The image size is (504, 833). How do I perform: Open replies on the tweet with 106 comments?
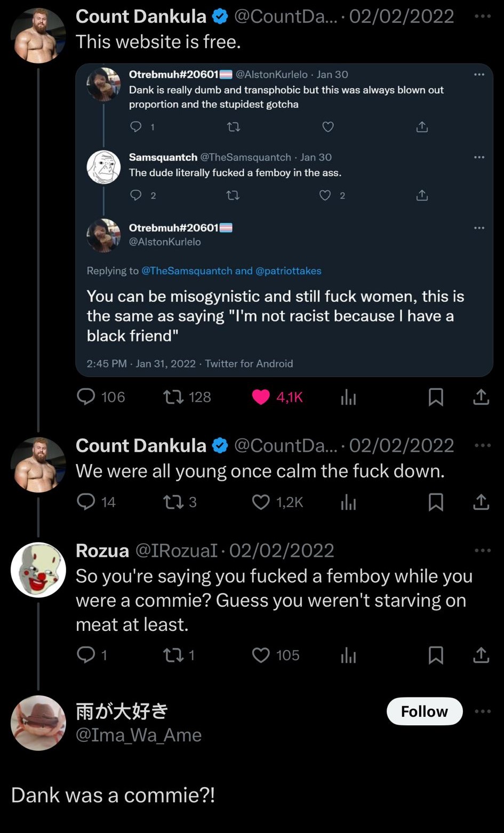pos(86,397)
